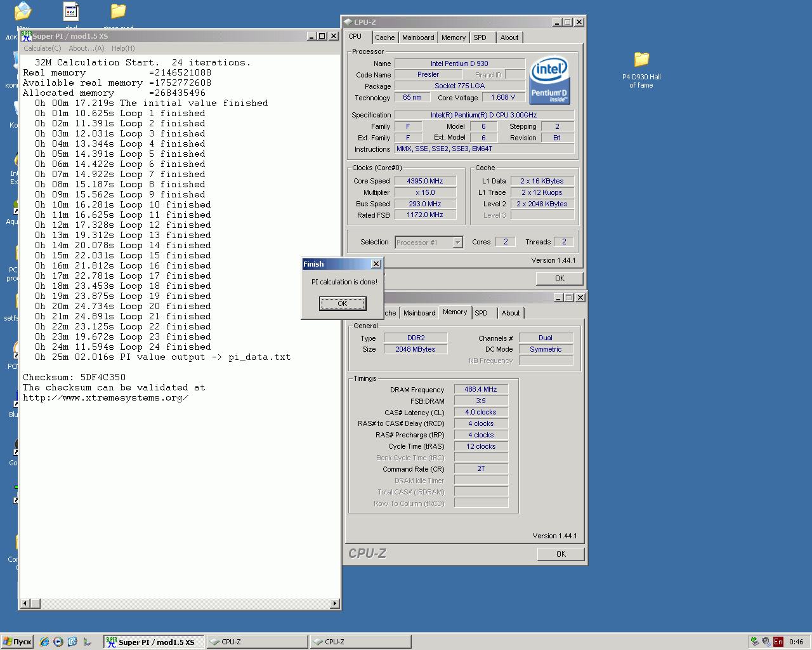Switch to About tab in lower CPU-Z
Screen dimensions: 812x650
511,313
